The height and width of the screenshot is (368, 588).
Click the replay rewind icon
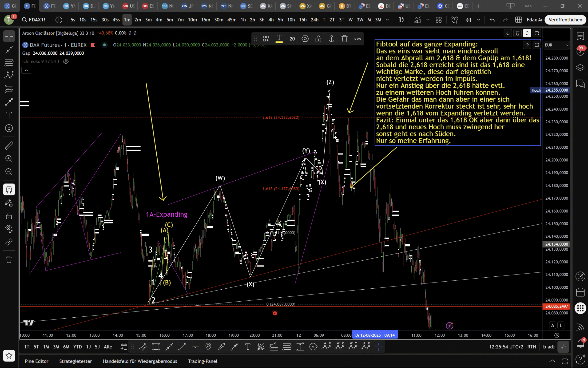(x=468, y=20)
